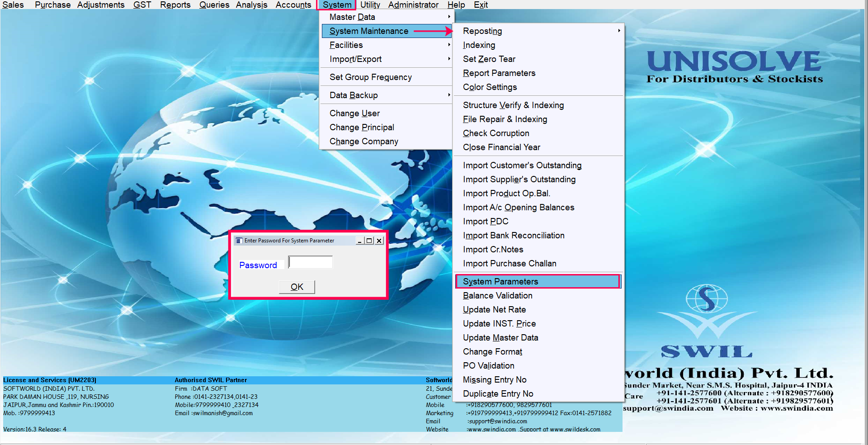Screen dimensions: 868x445
Task: Click the System menu in menu bar
Action: coord(337,5)
